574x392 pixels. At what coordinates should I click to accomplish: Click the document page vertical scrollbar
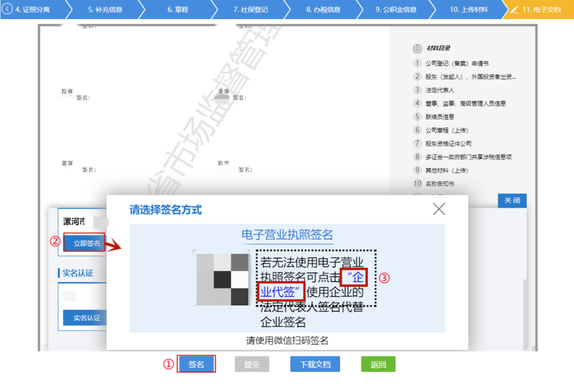525,315
